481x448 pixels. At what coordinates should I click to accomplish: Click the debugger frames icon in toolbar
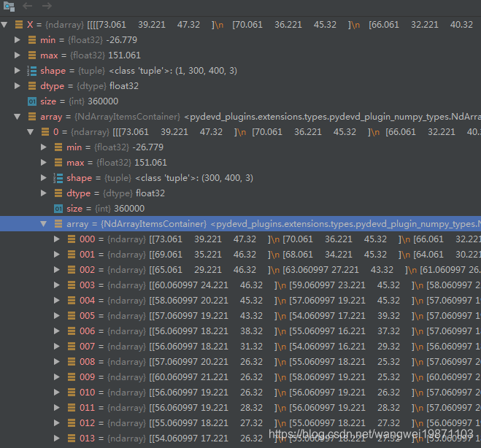(x=9, y=6)
